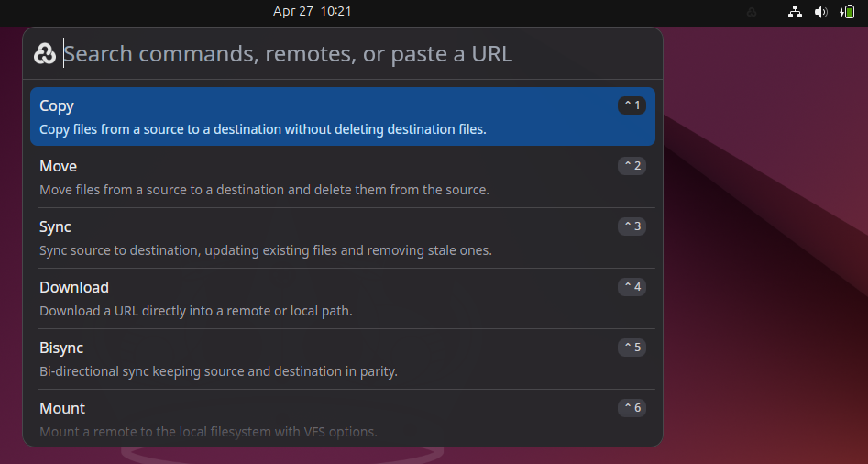Click the ^4 shortcut badge on Download
The width and height of the screenshot is (868, 464).
pos(632,287)
